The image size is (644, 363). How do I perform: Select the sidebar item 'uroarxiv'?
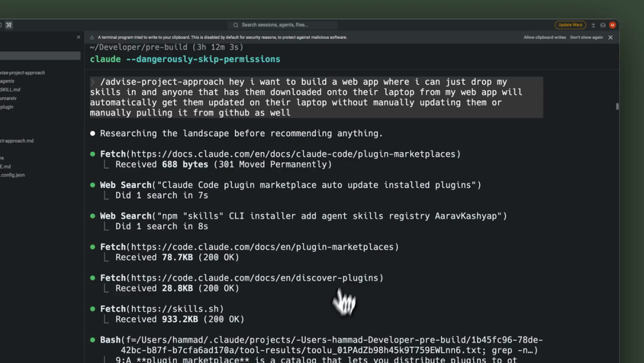(8, 99)
